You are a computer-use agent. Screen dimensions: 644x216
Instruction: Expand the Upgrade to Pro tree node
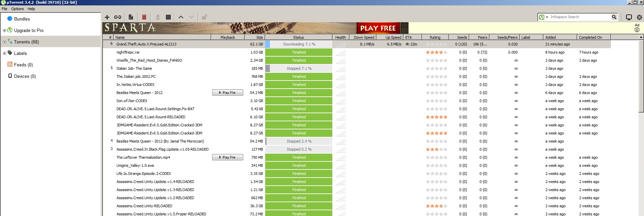[x=4, y=30]
